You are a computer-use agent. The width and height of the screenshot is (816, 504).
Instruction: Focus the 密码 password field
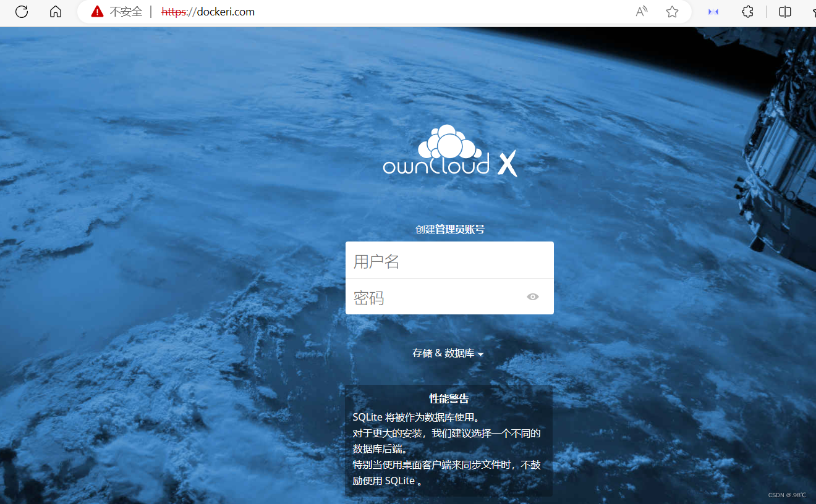coord(449,296)
